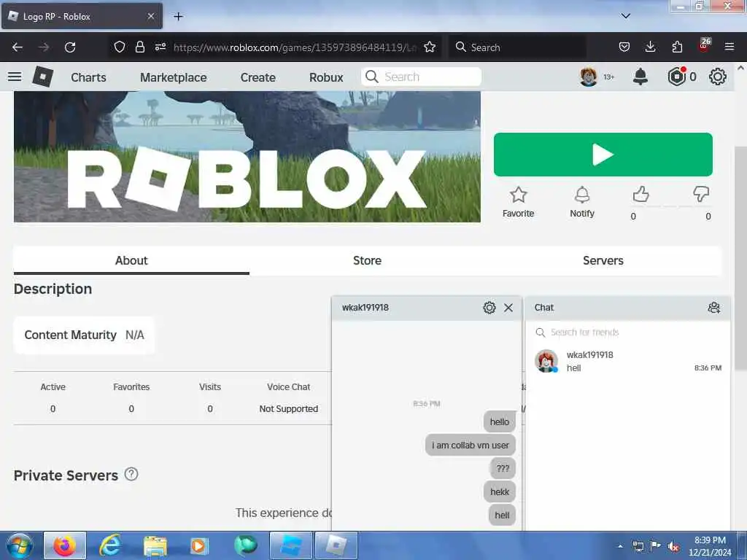Click the muted volume tray icon

pos(673,546)
